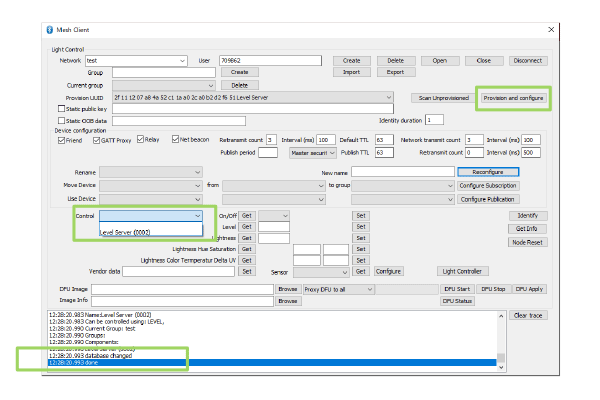This screenshot has width=600, height=400.
Task: Open the On/Off value dropdown
Action: [274, 216]
